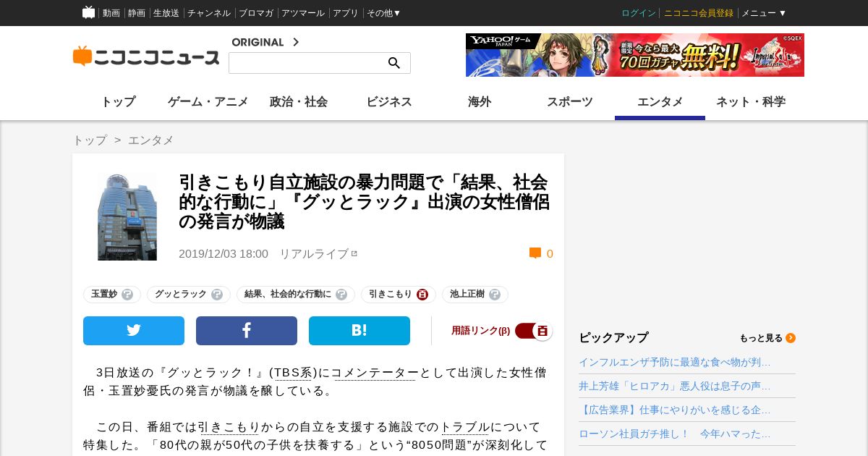This screenshot has width=868, height=456.
Task: Open pickup article インフルエンザ予防に最適な食べ物
Action: [675, 362]
